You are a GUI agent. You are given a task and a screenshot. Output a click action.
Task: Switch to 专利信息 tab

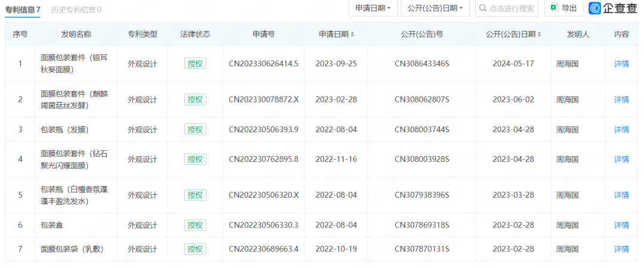tap(23, 10)
